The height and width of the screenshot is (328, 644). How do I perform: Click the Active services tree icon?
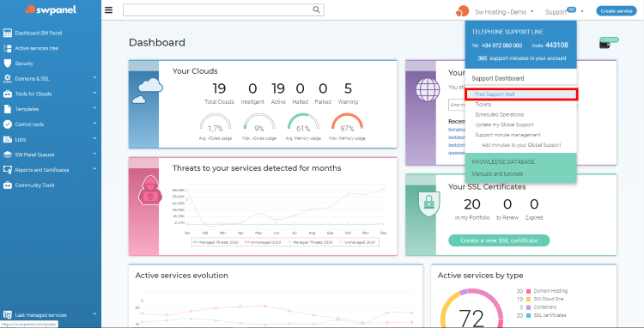pos(8,48)
